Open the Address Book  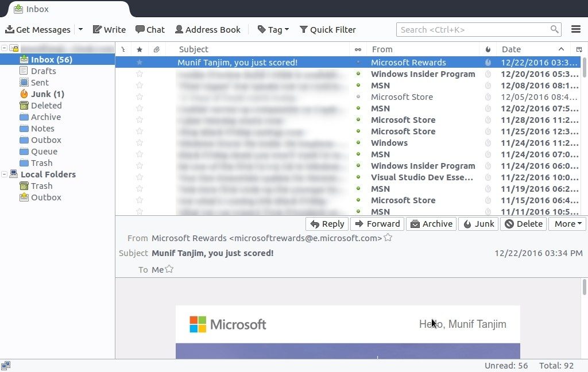click(208, 30)
